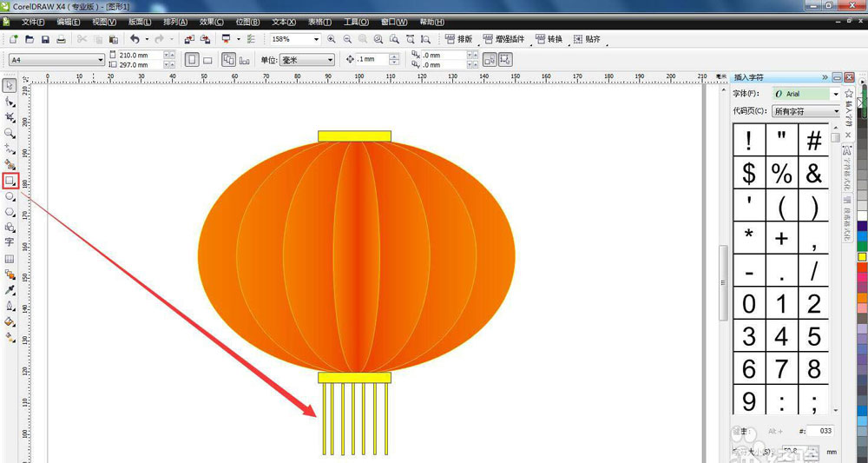Open the Arial font dropdown
This screenshot has width=868, height=463.
[x=836, y=94]
